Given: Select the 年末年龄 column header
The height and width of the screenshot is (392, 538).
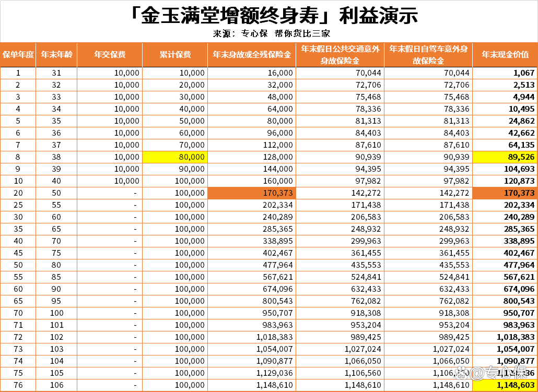Looking at the screenshot, I should tap(56, 54).
